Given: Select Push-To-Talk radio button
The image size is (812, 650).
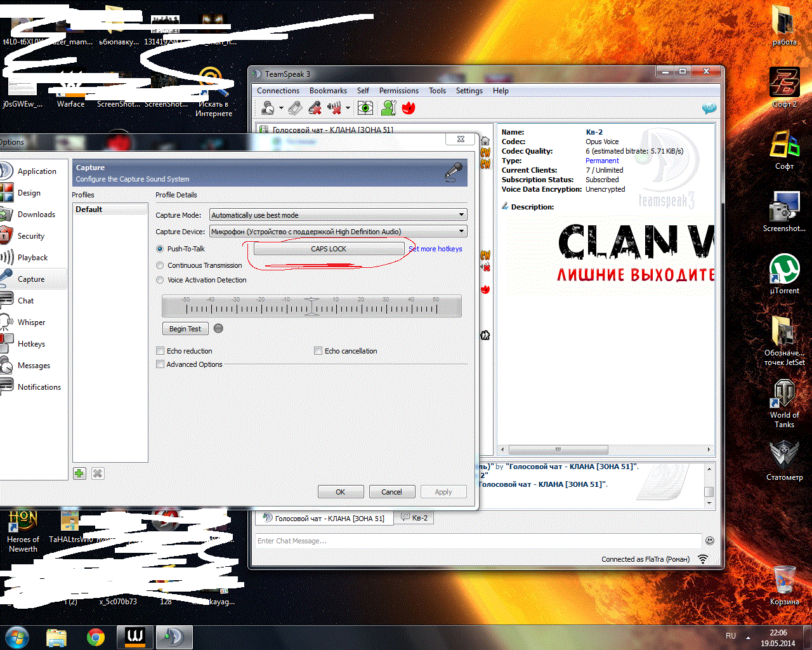Looking at the screenshot, I should point(160,249).
